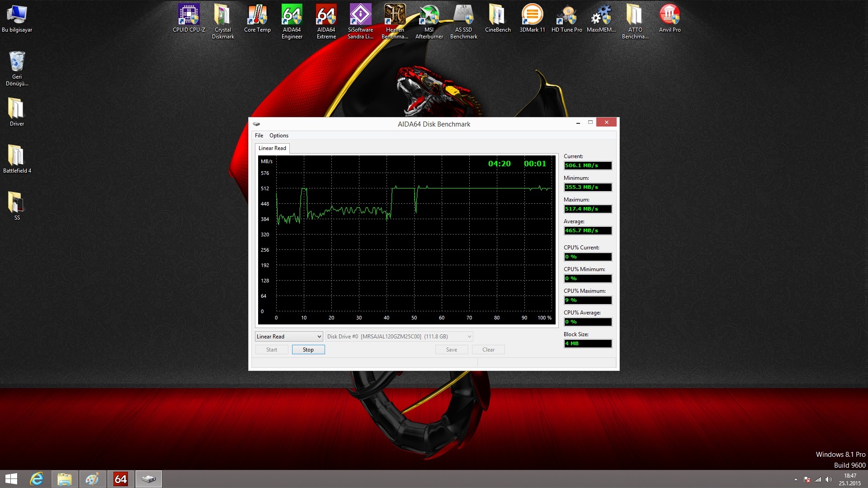868x488 pixels.
Task: Click AIDA64 Disk Benchmark title bar icon
Action: pos(256,124)
